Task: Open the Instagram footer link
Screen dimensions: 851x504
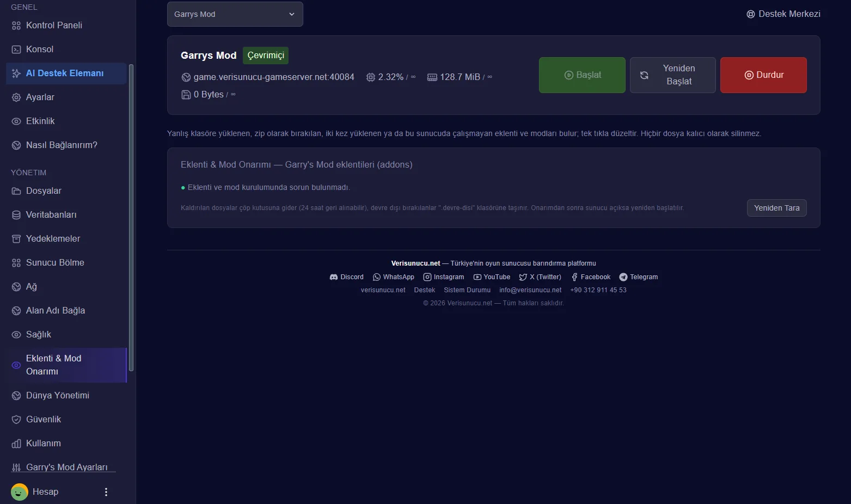Action: (444, 277)
